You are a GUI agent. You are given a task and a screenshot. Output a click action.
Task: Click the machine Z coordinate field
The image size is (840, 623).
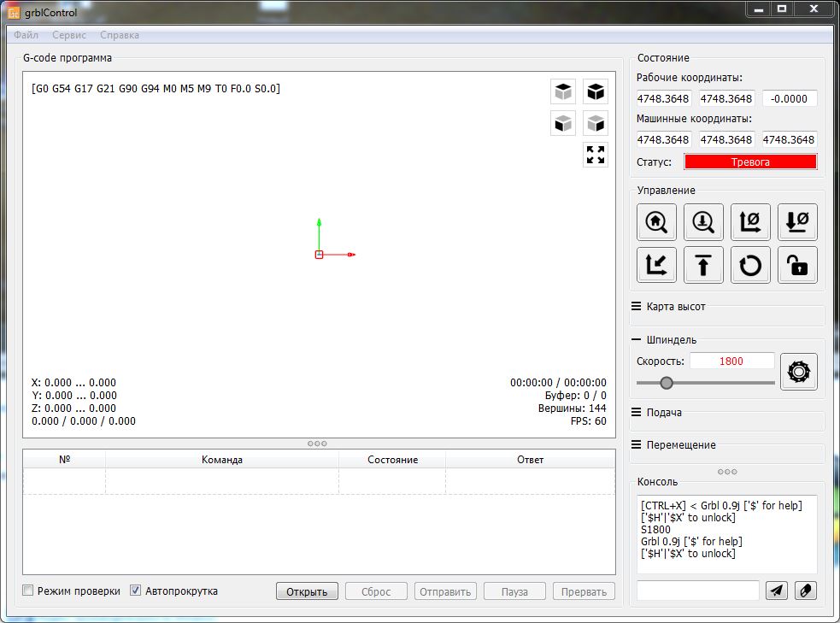[x=789, y=140]
